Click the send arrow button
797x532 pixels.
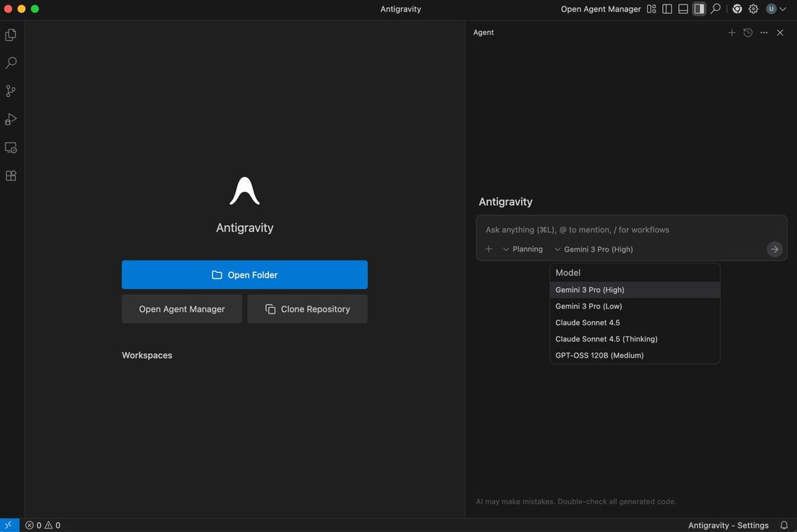774,249
